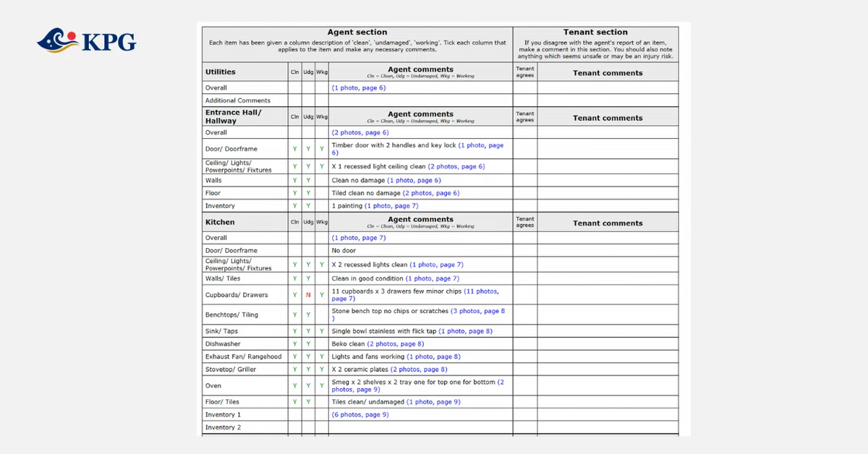Select 'Stovetop/ Griller' row label
Viewport: 868px width, 454px height.
point(231,369)
